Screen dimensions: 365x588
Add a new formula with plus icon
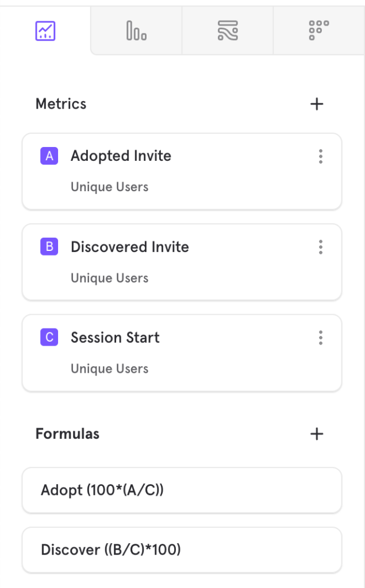tap(317, 434)
